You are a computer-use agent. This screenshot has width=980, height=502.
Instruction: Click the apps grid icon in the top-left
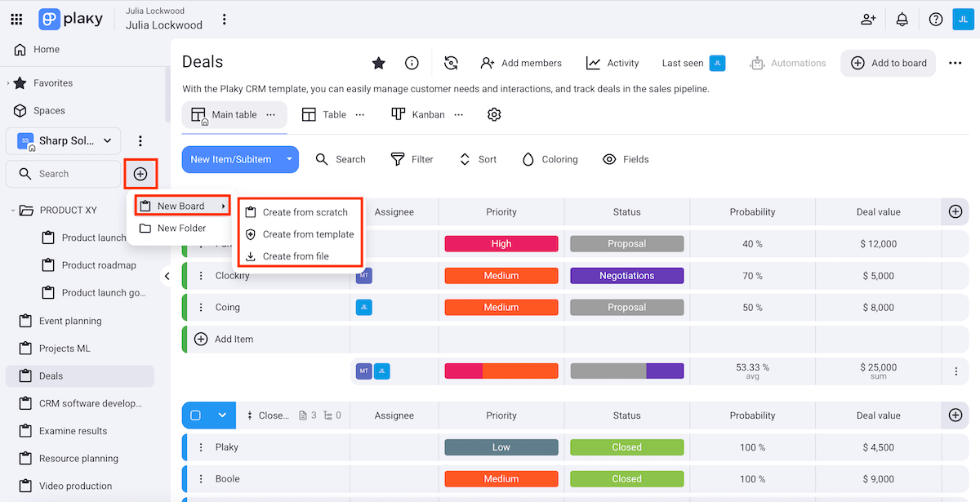tap(16, 18)
